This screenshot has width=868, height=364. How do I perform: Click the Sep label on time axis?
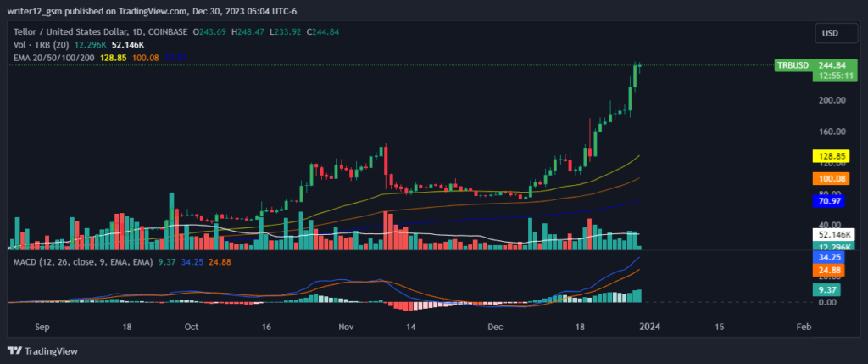click(42, 328)
